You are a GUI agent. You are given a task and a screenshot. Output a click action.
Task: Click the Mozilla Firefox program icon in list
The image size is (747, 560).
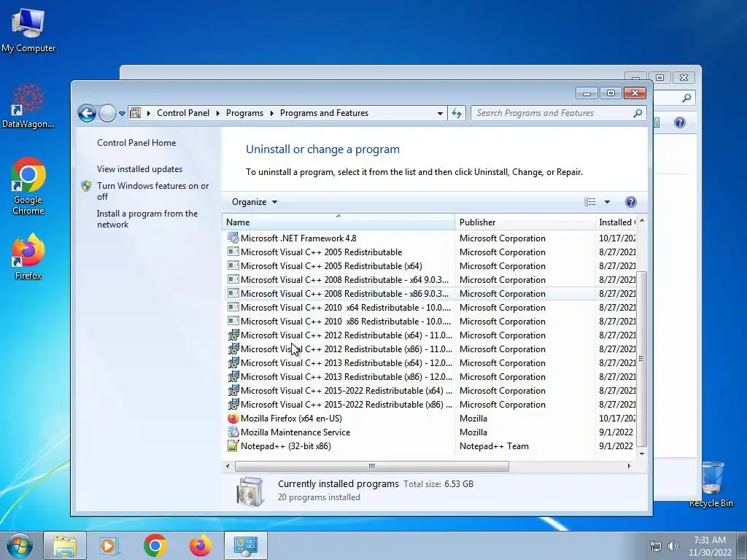tap(233, 418)
